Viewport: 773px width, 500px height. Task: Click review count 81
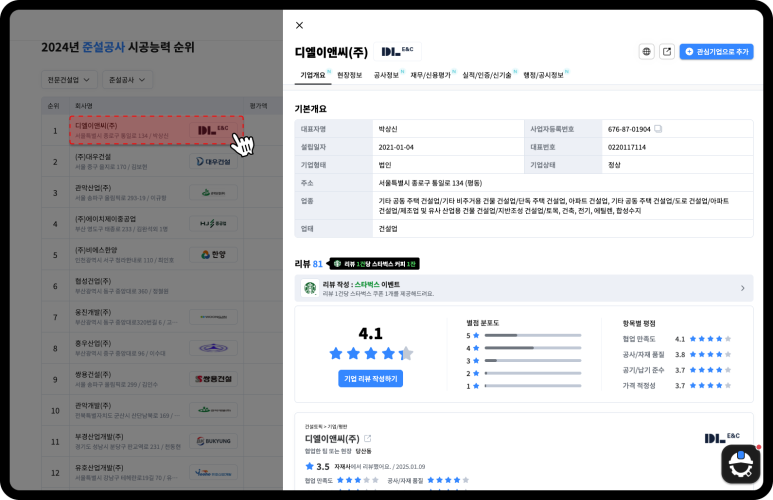(317, 264)
